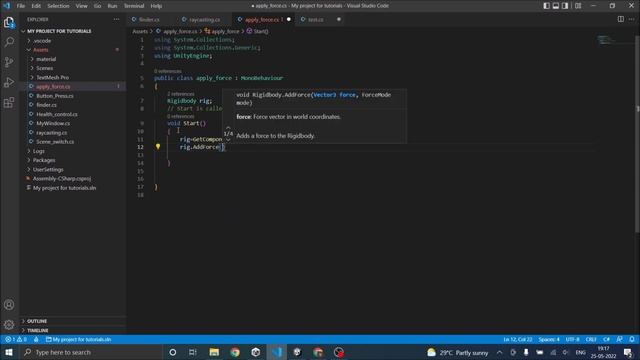The image size is (640, 360).
Task: Change encoding via UTF-8
Action: click(x=572, y=339)
